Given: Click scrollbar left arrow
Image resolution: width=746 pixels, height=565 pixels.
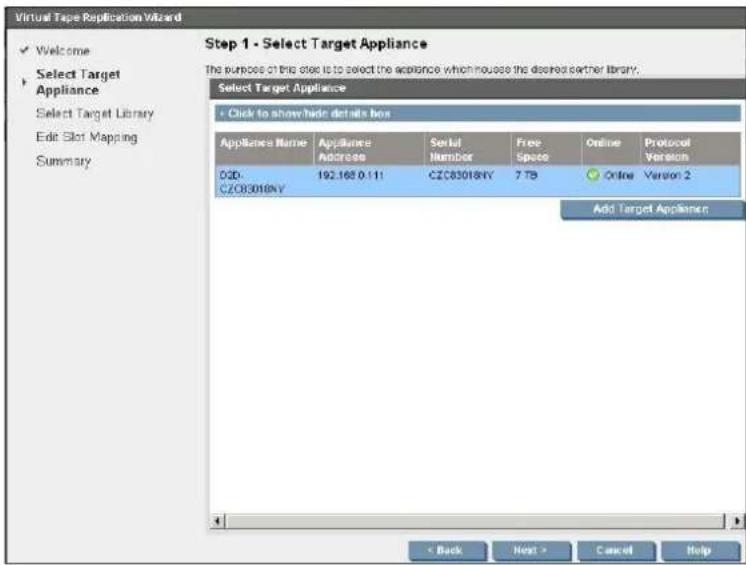Looking at the screenshot, I should (217, 521).
